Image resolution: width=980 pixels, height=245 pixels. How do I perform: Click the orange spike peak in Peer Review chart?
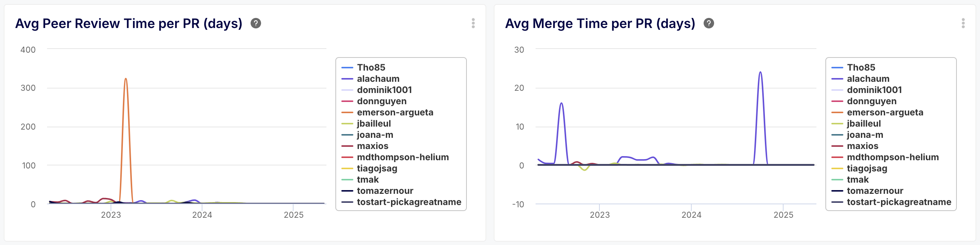(125, 79)
